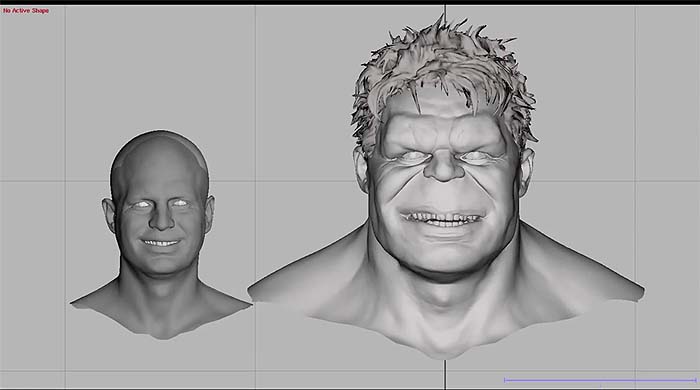Image resolution: width=700 pixels, height=390 pixels.
Task: Click the blue scale bar line
Action: point(600,380)
